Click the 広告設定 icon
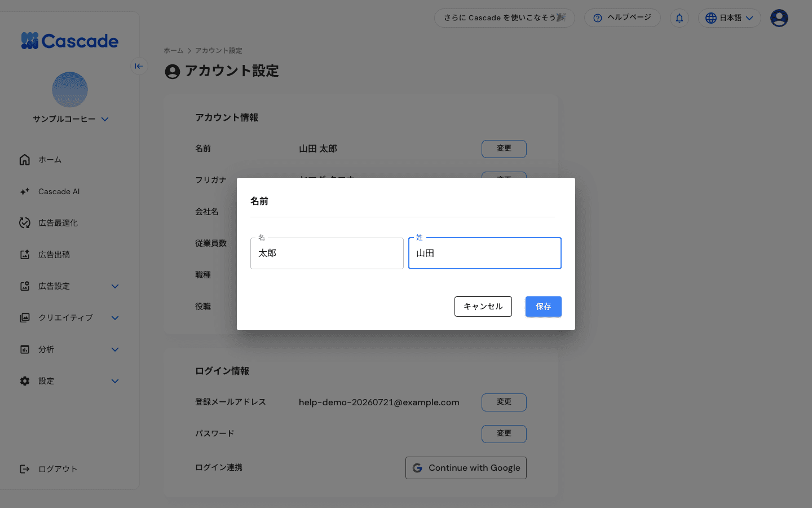 coord(25,286)
